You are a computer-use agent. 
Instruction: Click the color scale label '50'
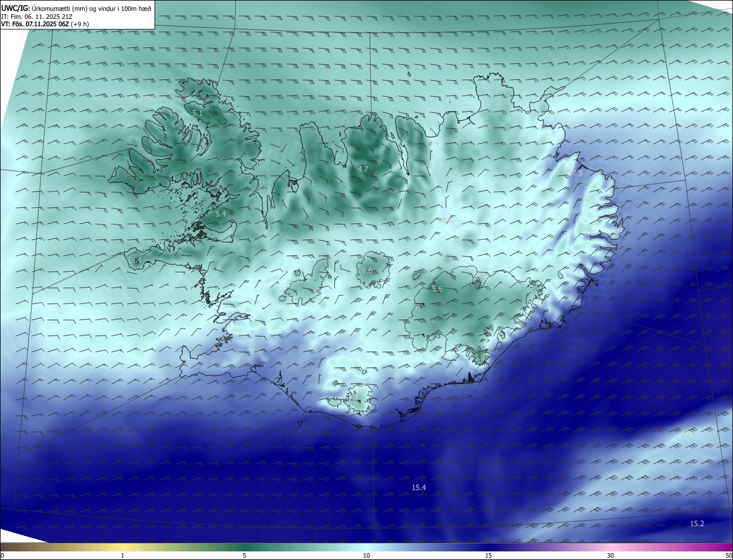click(728, 555)
